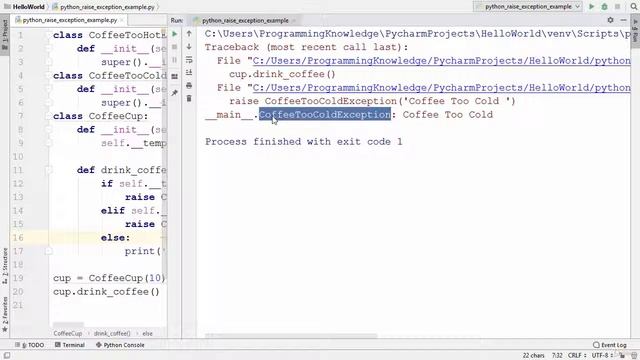640x360 pixels.
Task: Hide the Run panel with minimize dash
Action: tap(623, 20)
